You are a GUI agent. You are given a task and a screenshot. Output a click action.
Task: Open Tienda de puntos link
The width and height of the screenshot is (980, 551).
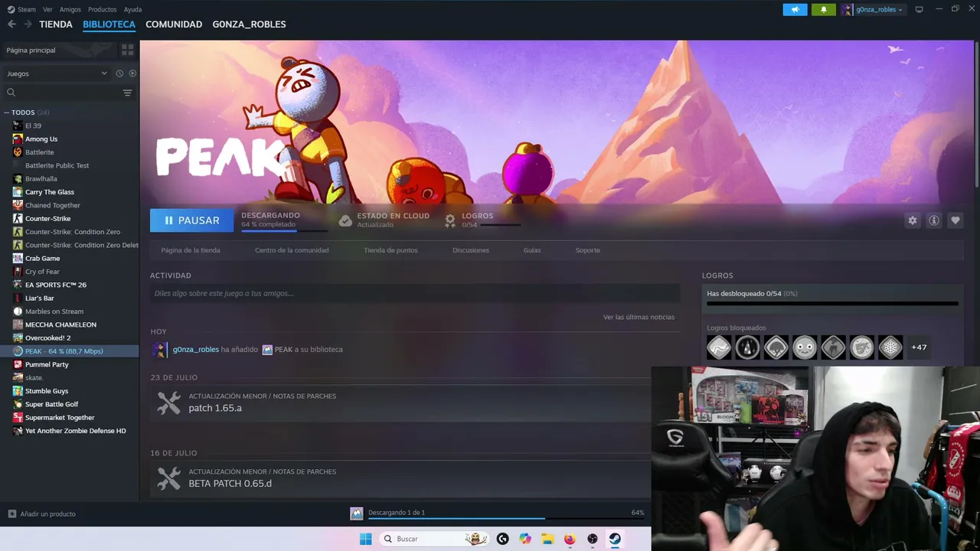click(390, 250)
